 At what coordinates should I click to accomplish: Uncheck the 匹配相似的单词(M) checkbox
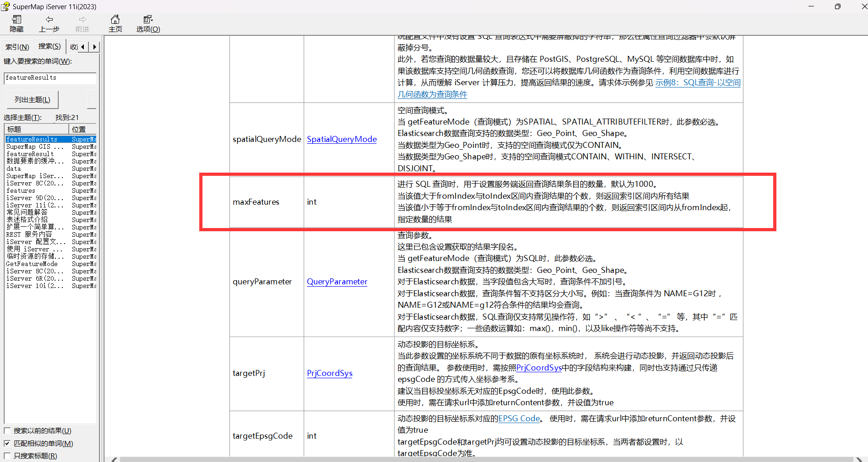[7, 443]
